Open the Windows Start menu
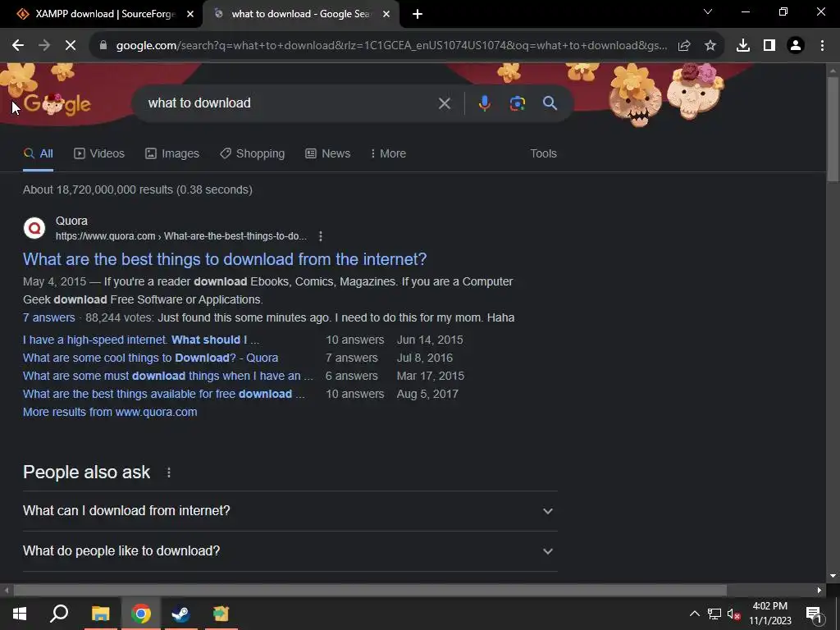 (x=20, y=614)
